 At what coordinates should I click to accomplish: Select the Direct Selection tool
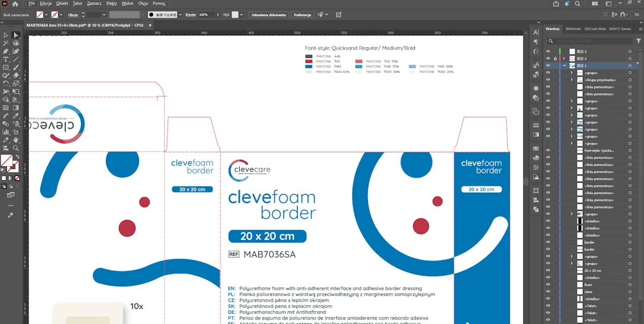pos(16,35)
